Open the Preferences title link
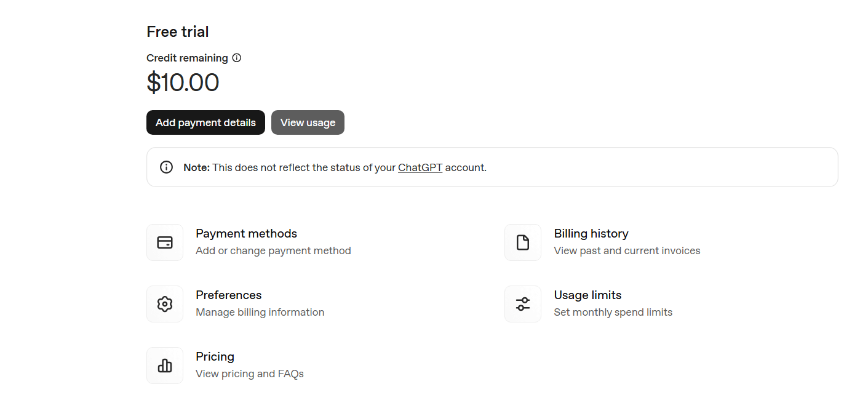Viewport: 868px width, 408px height. pos(228,295)
